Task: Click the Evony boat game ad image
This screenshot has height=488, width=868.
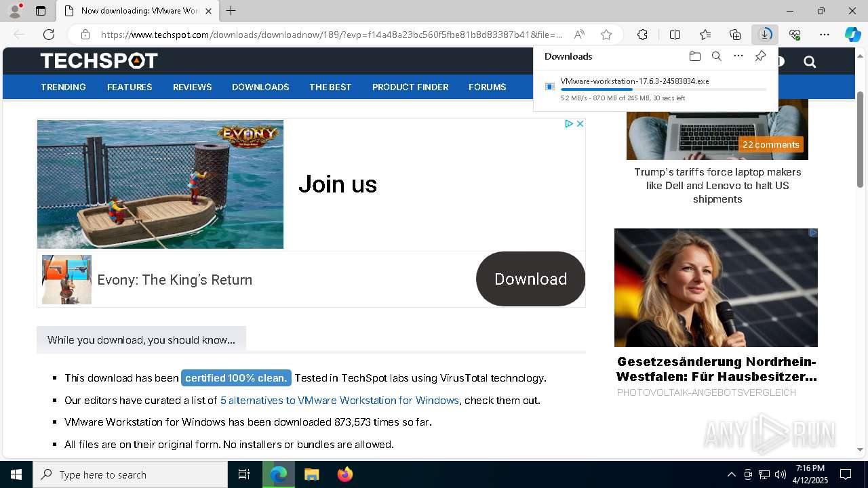Action: coord(161,184)
